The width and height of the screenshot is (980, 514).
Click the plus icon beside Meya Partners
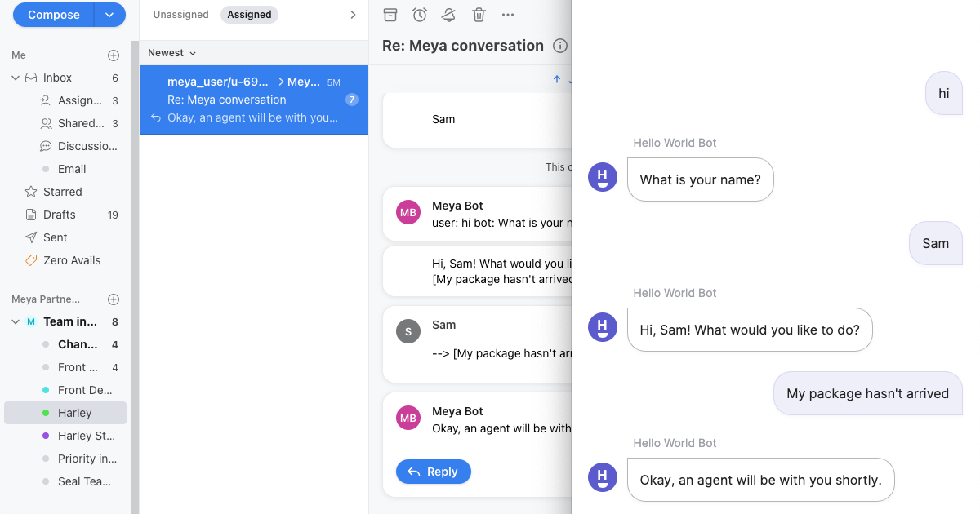[114, 299]
